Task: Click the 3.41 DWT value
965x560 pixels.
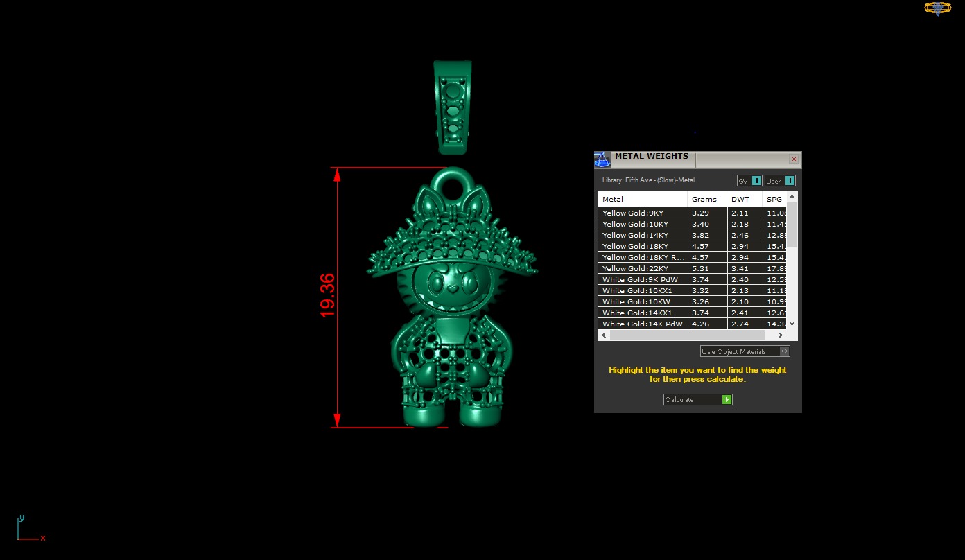Action: pos(740,269)
